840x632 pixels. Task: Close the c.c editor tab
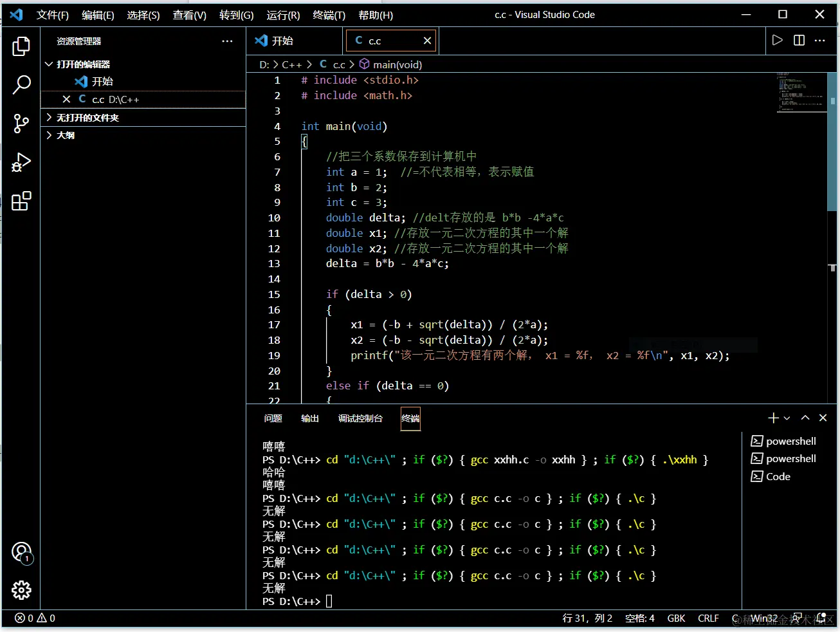click(427, 41)
